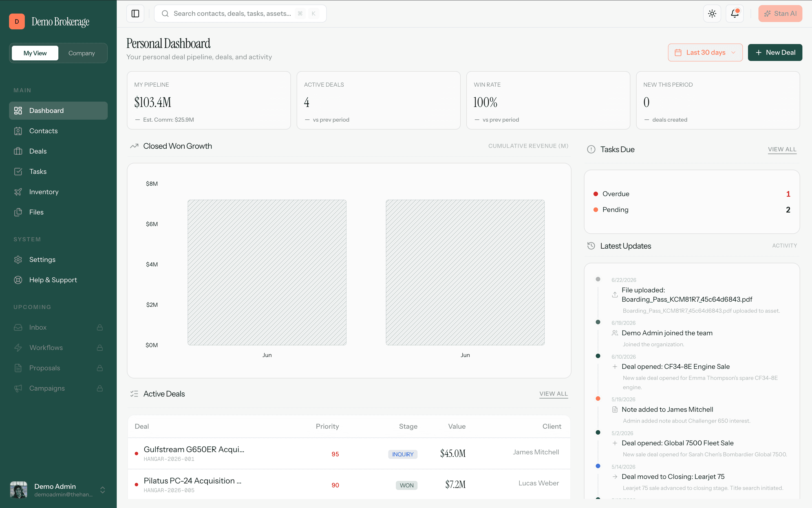The height and width of the screenshot is (508, 812).
Task: View all active deals
Action: (554, 394)
